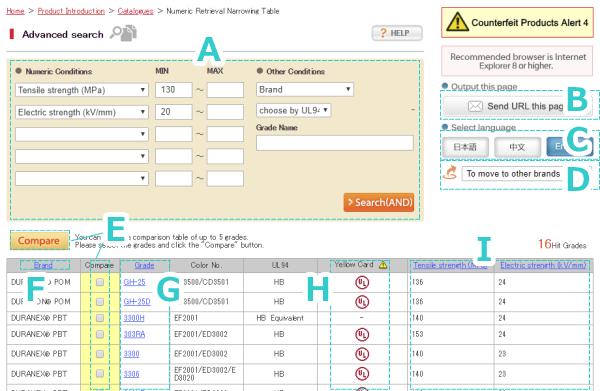The image size is (600, 391).
Task: Open the choose by UL94 dropdown
Action: pyautogui.click(x=293, y=111)
